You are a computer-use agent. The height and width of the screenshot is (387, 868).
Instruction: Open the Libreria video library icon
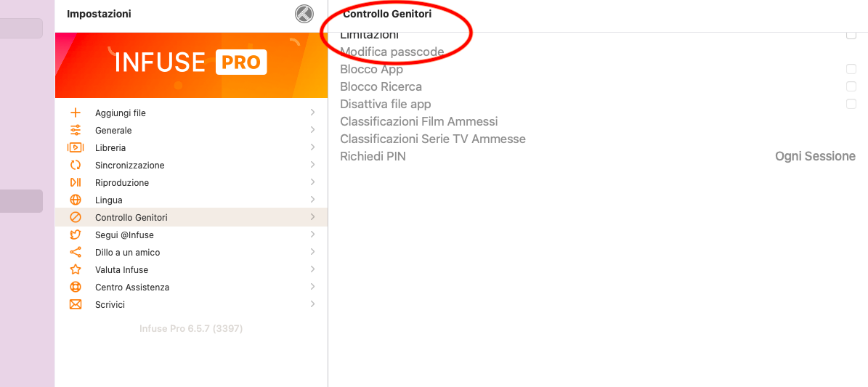76,148
